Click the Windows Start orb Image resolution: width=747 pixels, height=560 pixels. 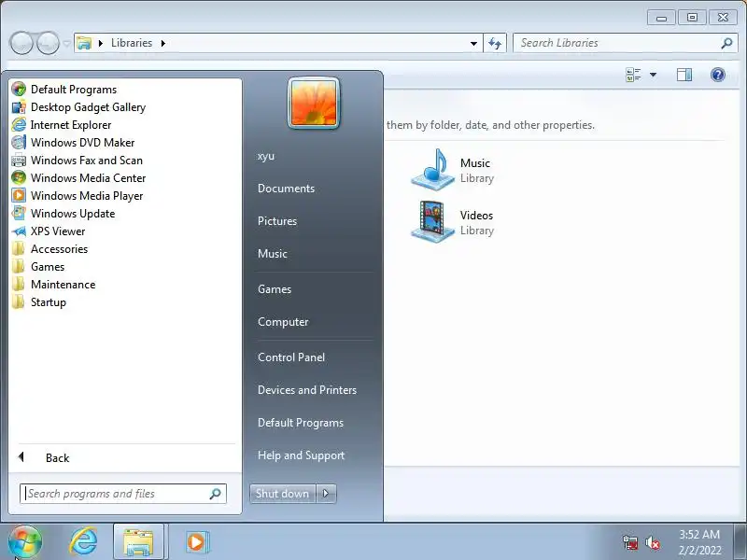click(x=25, y=542)
